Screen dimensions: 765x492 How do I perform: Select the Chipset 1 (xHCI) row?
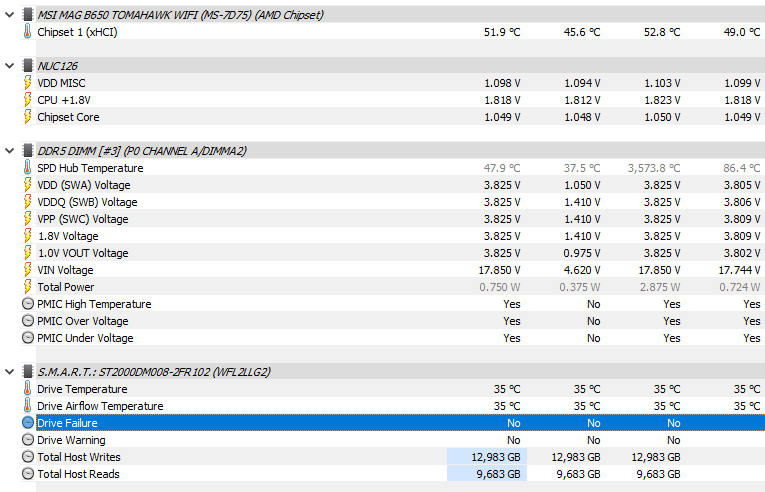[x=400, y=32]
